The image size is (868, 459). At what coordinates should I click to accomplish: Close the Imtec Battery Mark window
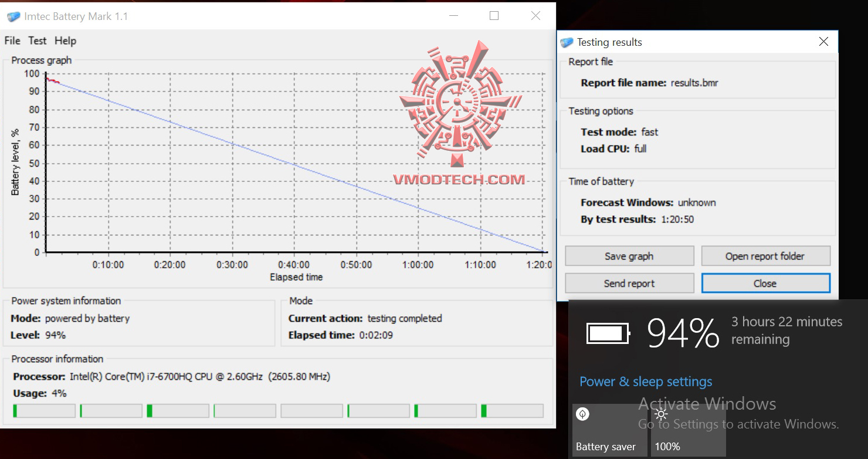[535, 16]
